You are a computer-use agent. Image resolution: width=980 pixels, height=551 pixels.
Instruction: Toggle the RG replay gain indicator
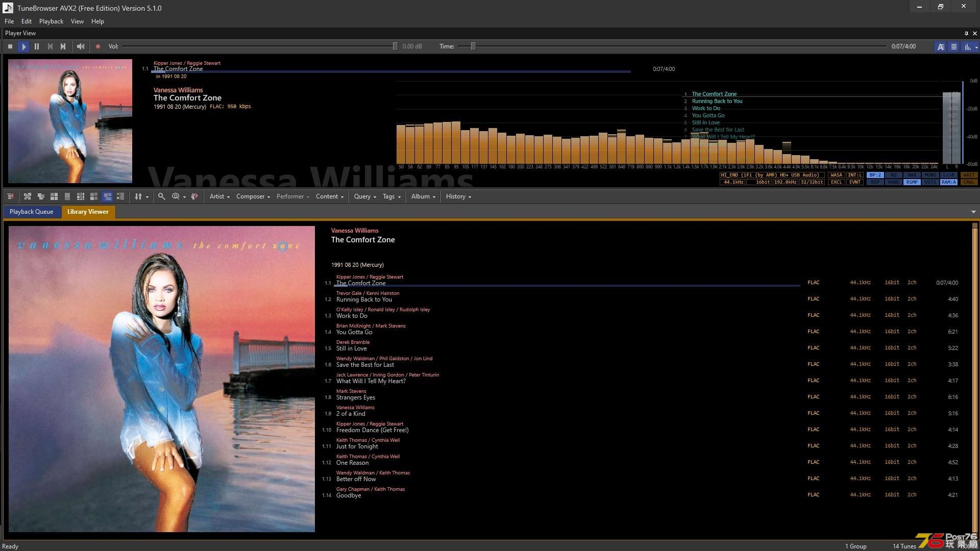coord(893,175)
